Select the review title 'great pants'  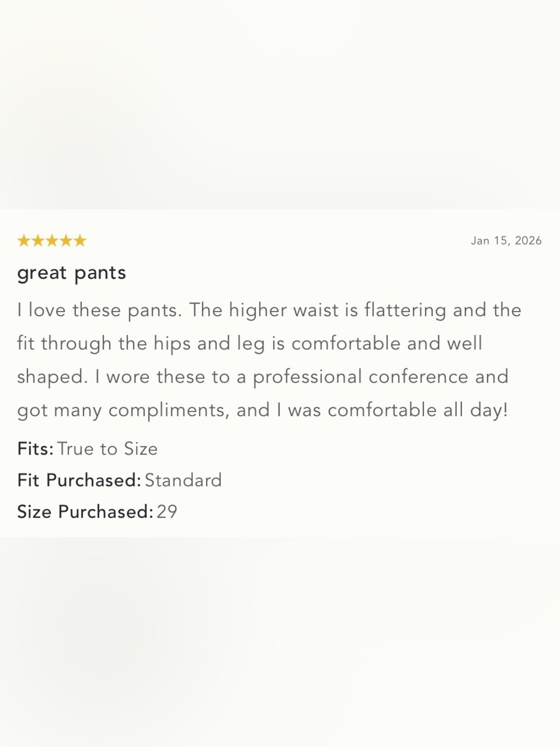72,273
